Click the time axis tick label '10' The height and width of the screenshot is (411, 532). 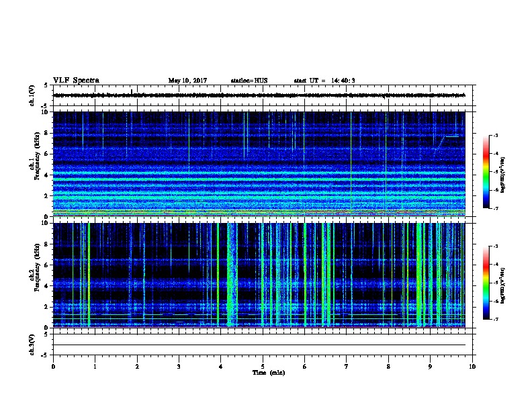click(472, 366)
